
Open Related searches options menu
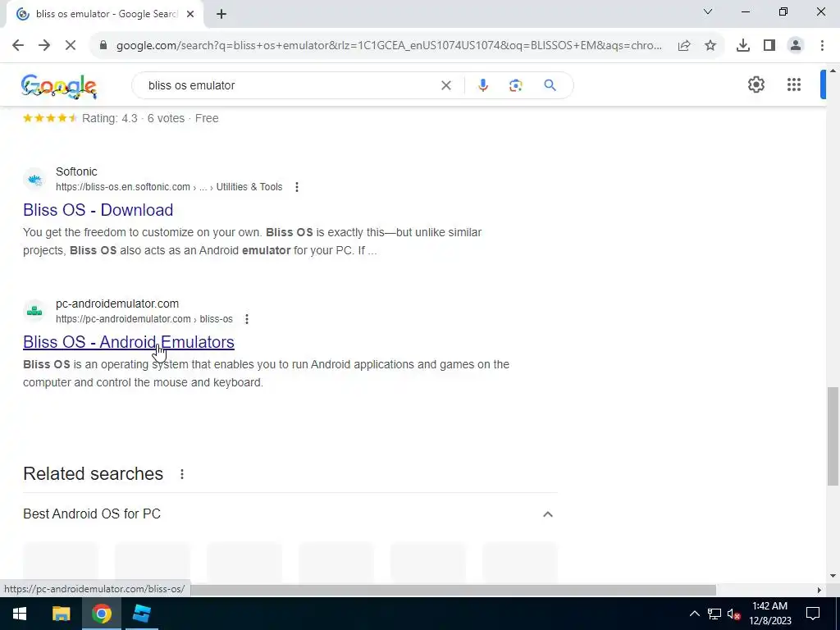182,474
